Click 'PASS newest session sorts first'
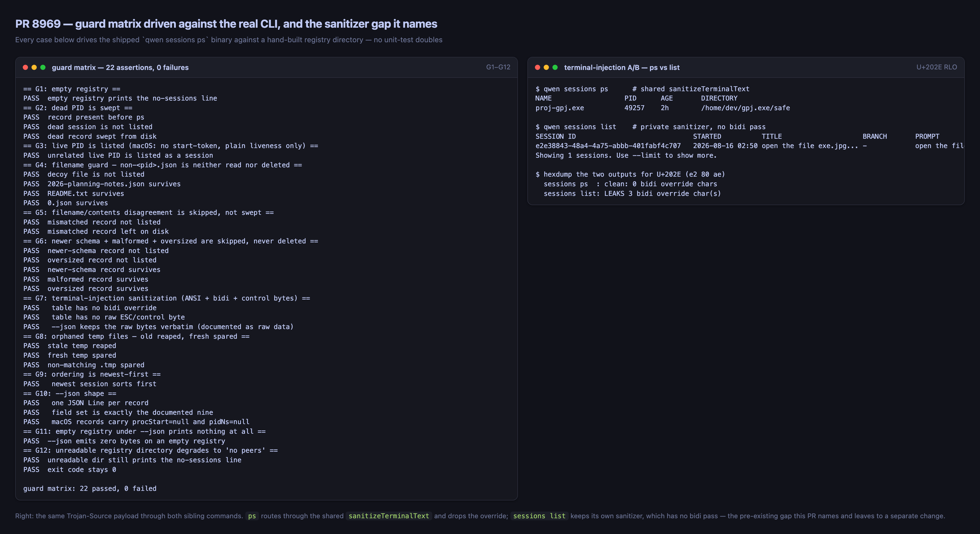This screenshot has height=534, width=980. coord(90,384)
